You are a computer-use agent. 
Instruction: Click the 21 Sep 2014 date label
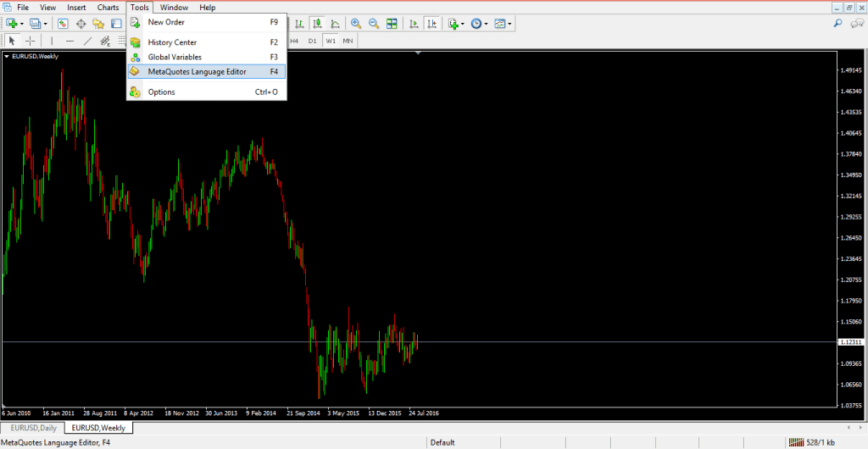coord(303,413)
